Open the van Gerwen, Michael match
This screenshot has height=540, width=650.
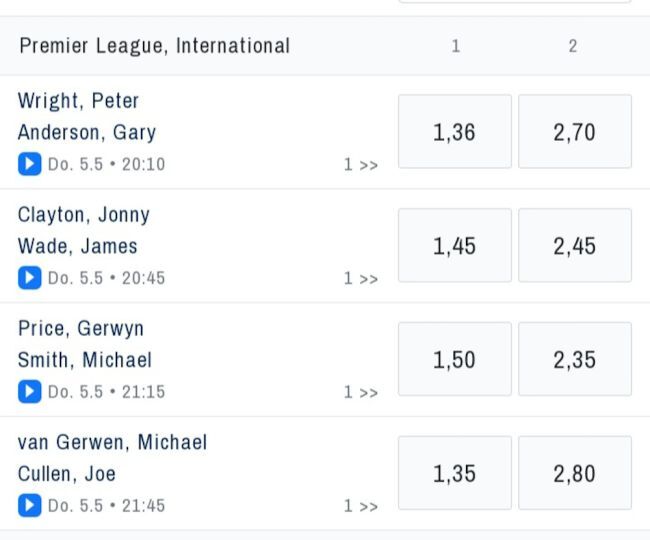click(112, 443)
